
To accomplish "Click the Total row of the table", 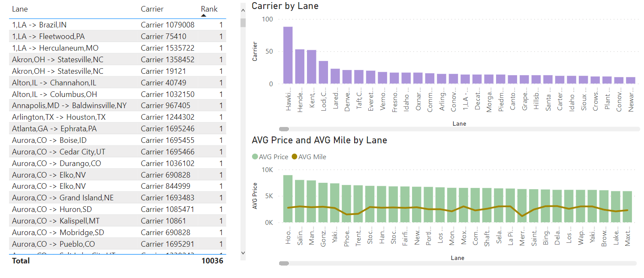I will click(x=64, y=260).
